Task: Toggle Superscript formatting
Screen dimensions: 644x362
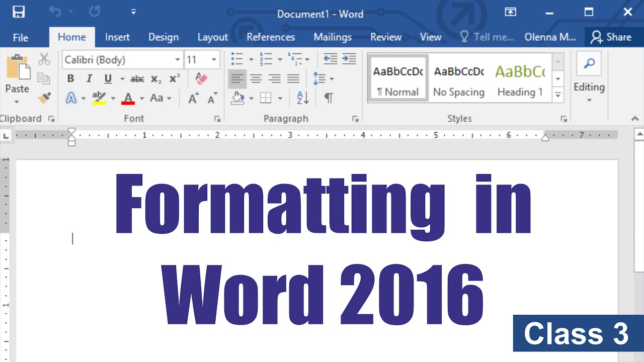Action: click(x=175, y=79)
